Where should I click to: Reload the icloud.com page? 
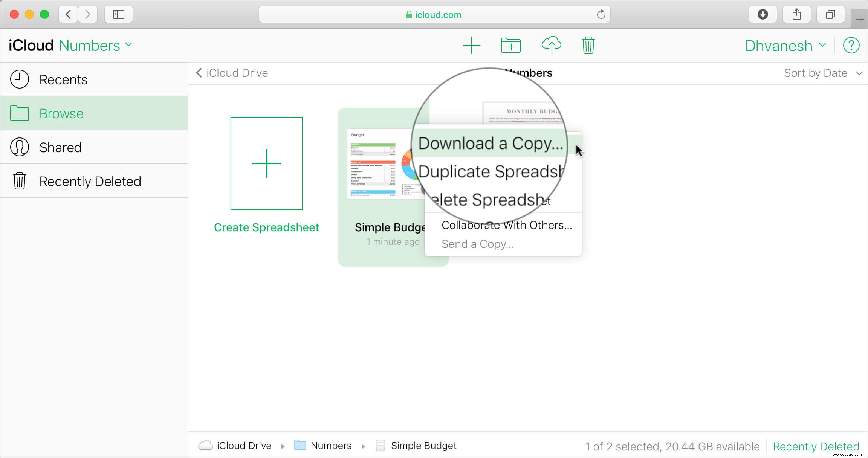click(x=601, y=14)
